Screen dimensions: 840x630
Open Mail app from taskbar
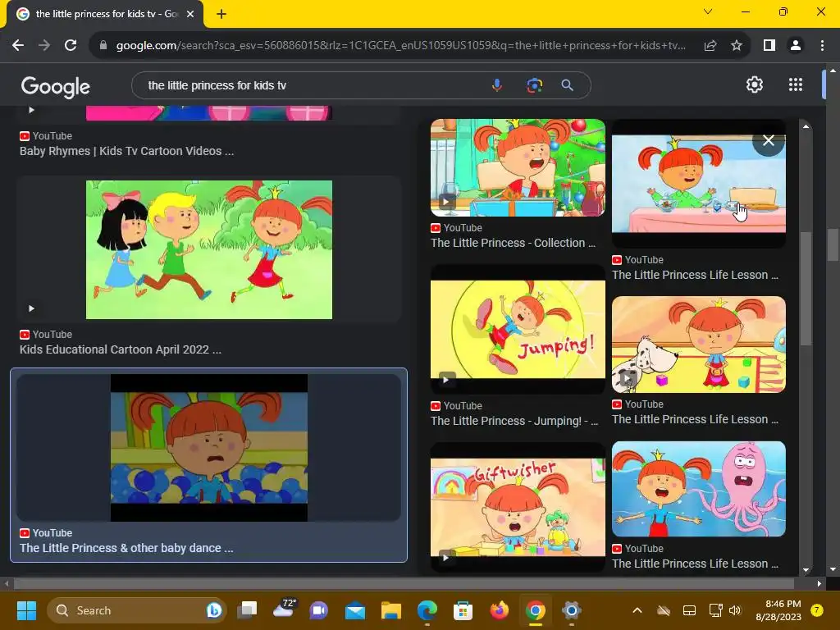point(355,610)
